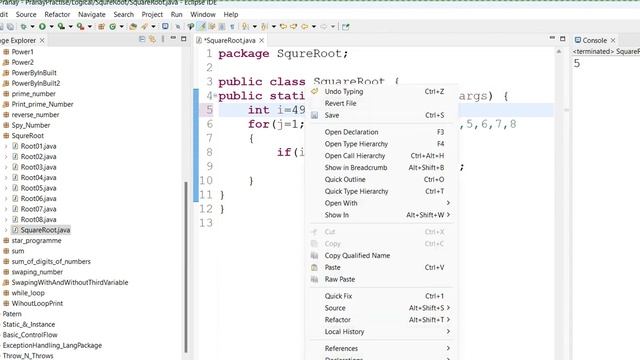Close the Console view tab
The height and width of the screenshot is (360, 640).
tap(613, 40)
